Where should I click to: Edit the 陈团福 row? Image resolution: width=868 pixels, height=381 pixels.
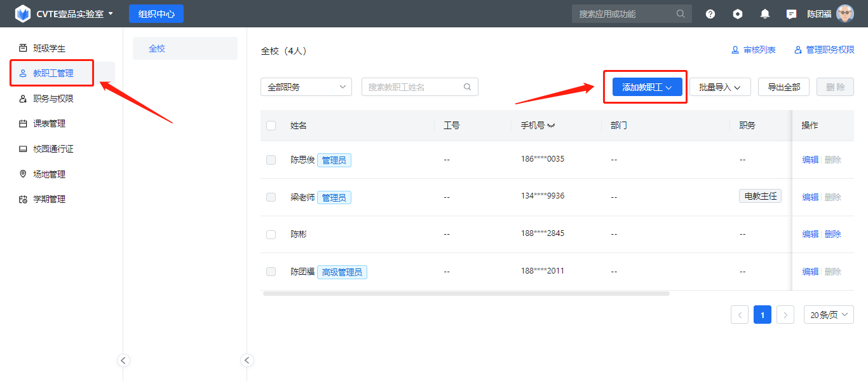pyautogui.click(x=810, y=272)
